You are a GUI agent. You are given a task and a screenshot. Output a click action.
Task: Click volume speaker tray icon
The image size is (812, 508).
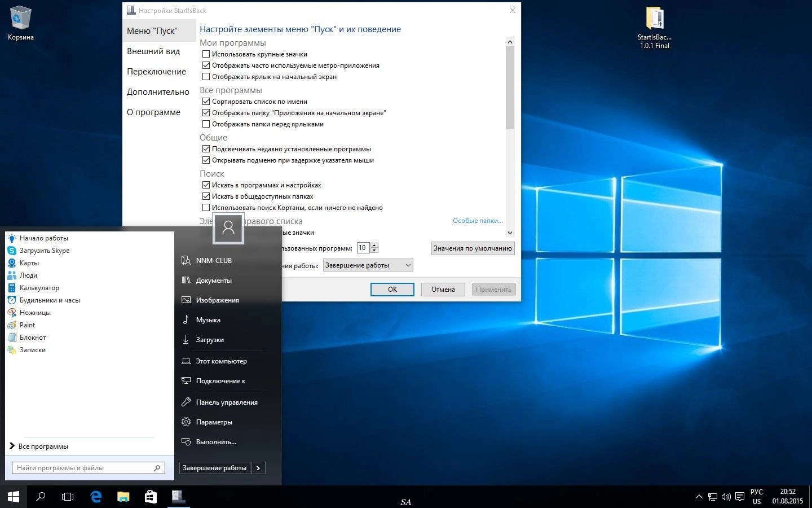pyautogui.click(x=726, y=497)
